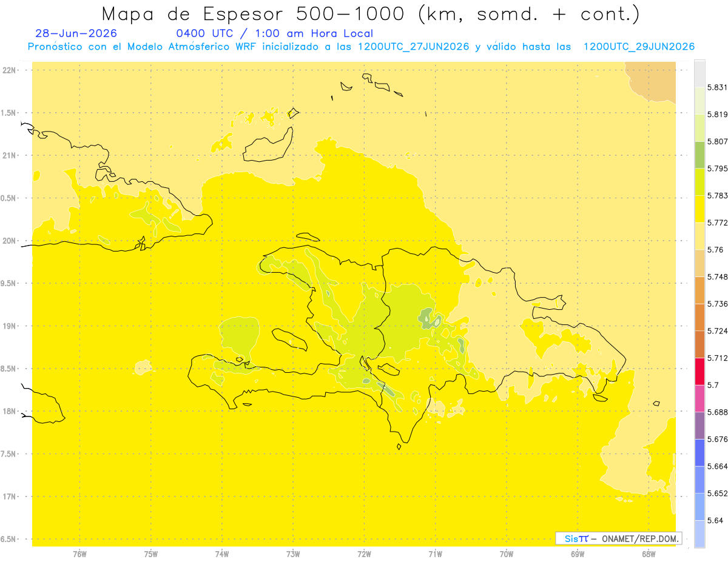The image size is (728, 562).
Task: Click the 20N latitude label
Action: click(x=10, y=241)
